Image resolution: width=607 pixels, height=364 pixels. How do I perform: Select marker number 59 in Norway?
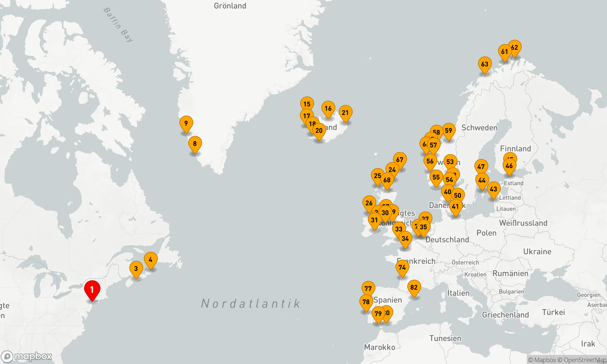pyautogui.click(x=449, y=131)
